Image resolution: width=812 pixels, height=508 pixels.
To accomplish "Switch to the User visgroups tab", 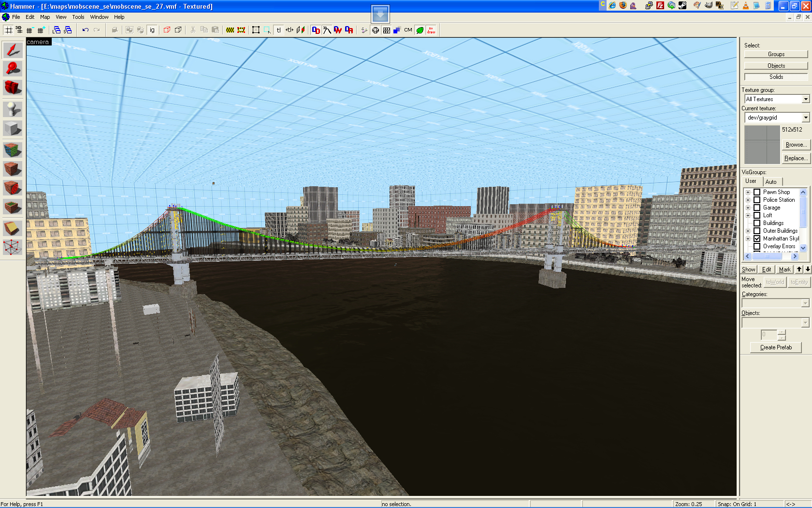I will coord(751,181).
